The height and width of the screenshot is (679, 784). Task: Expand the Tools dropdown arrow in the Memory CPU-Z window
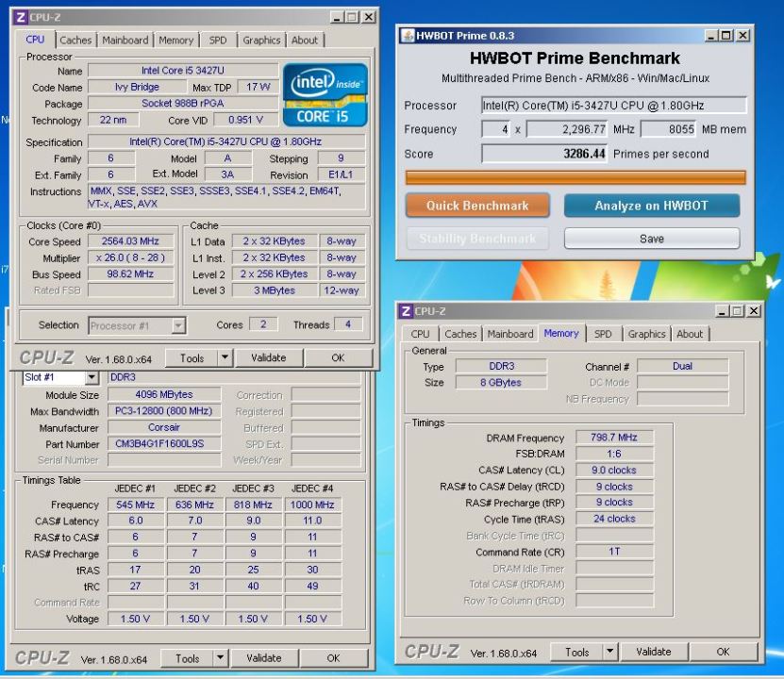[x=610, y=652]
